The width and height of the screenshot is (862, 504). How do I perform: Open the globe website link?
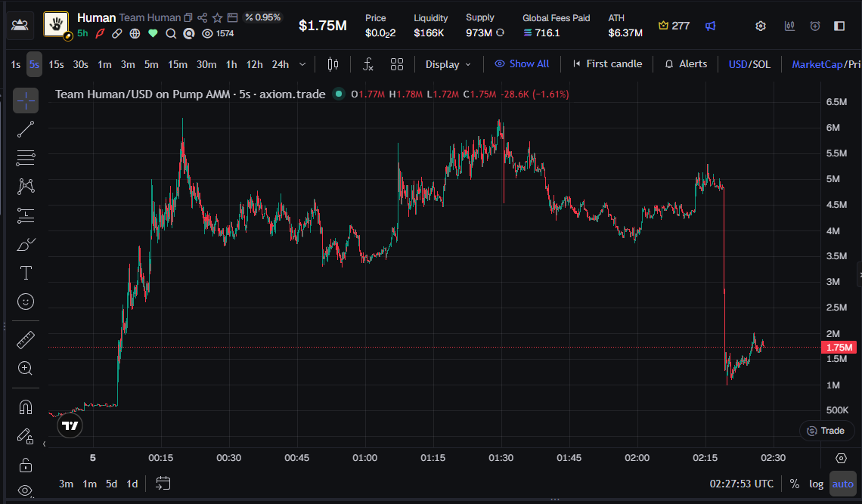tap(135, 33)
